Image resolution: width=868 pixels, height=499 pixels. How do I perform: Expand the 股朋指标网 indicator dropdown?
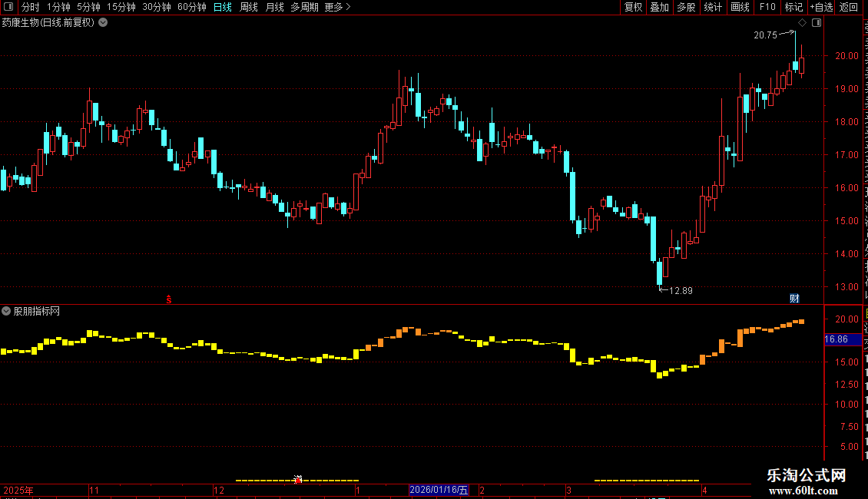pos(6,311)
